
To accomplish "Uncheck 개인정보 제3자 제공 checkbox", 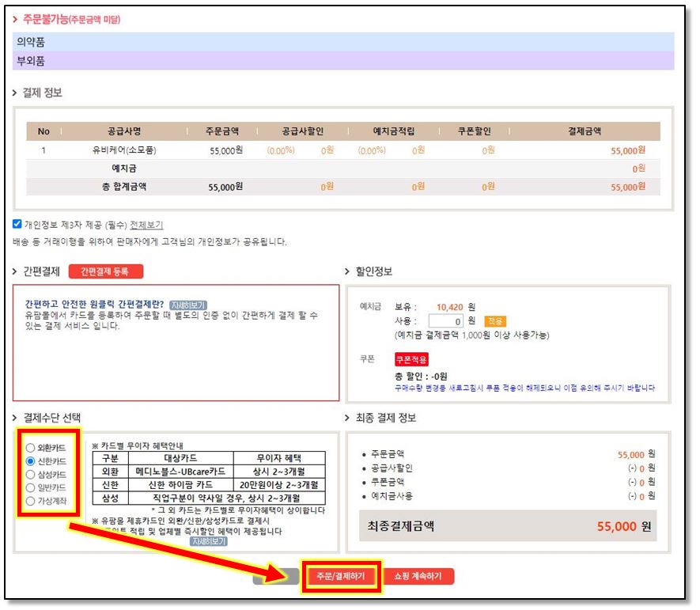I will click(x=17, y=225).
